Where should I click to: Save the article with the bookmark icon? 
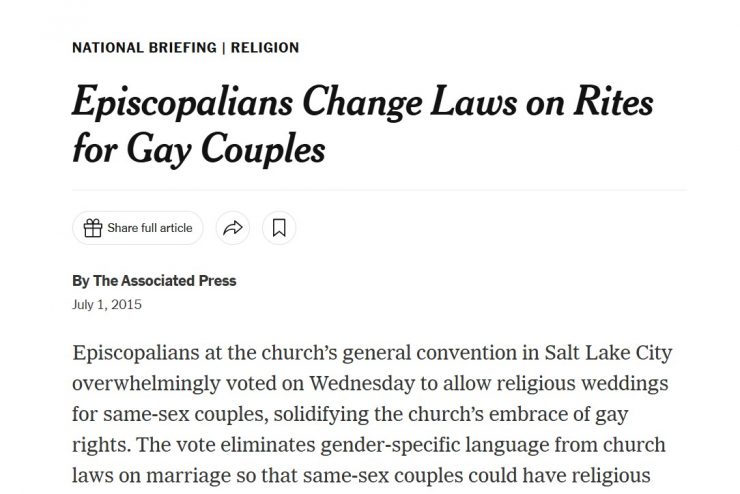tap(279, 228)
